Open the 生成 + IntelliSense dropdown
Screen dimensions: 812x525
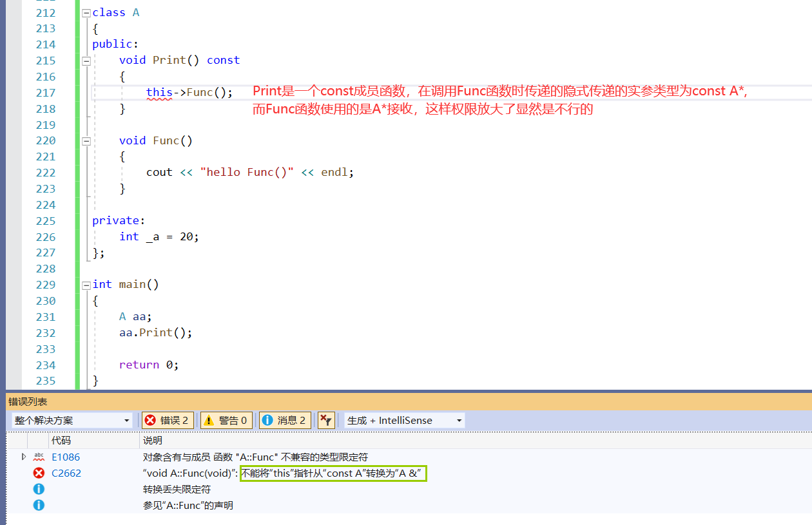(404, 421)
